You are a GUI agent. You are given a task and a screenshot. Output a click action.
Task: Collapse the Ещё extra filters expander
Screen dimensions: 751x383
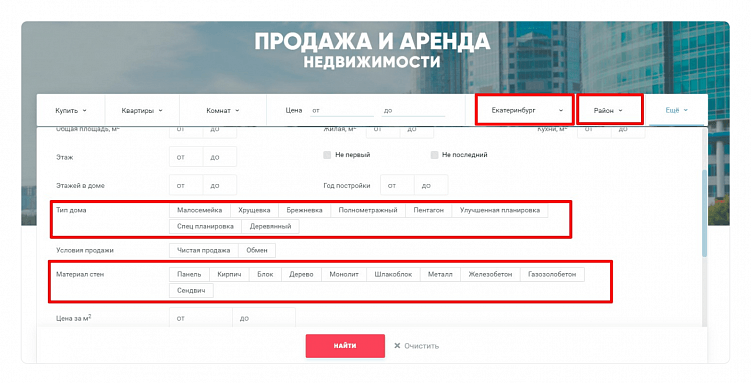click(676, 111)
